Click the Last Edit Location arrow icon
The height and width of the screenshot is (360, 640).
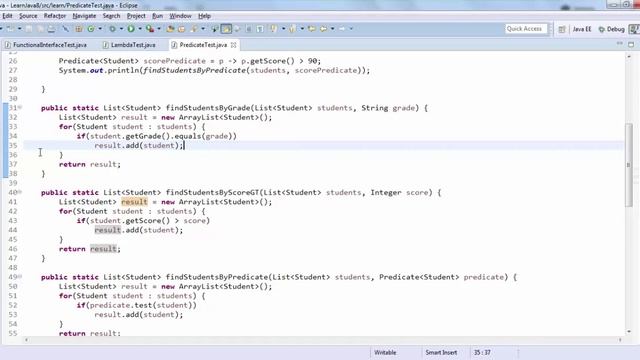[311, 29]
